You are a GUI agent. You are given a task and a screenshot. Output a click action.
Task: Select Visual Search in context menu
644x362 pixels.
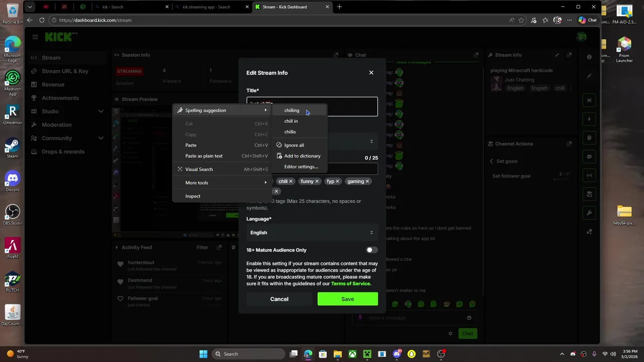[222, 169]
